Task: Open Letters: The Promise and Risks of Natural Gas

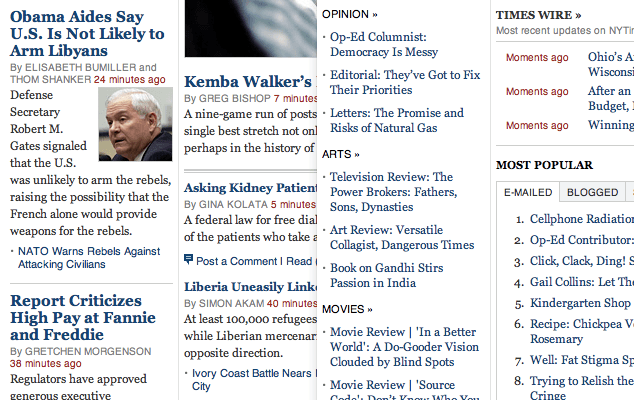Action: [397, 120]
